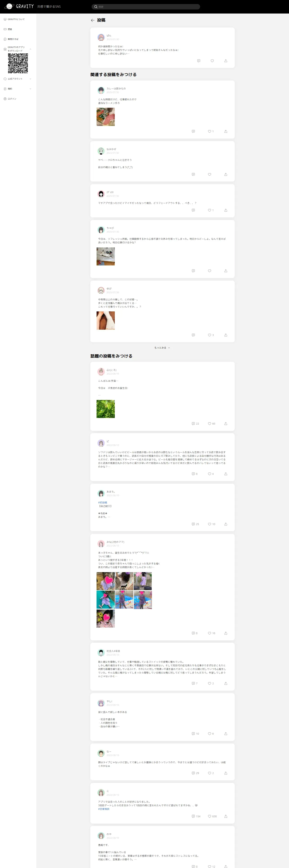Open the #初投稿 hashtag link

pos(103,503)
